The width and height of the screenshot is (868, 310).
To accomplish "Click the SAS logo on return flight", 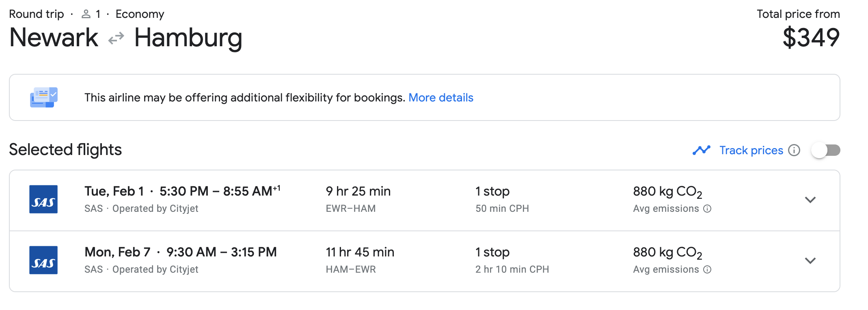I will (43, 260).
